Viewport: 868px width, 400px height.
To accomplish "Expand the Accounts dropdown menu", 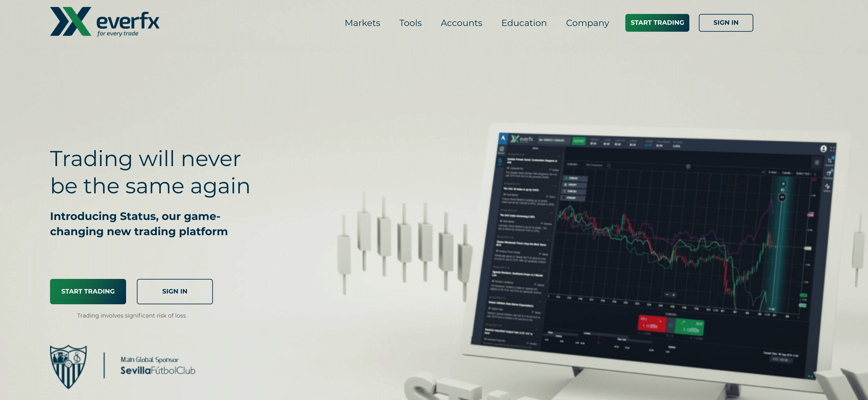I will 461,23.
